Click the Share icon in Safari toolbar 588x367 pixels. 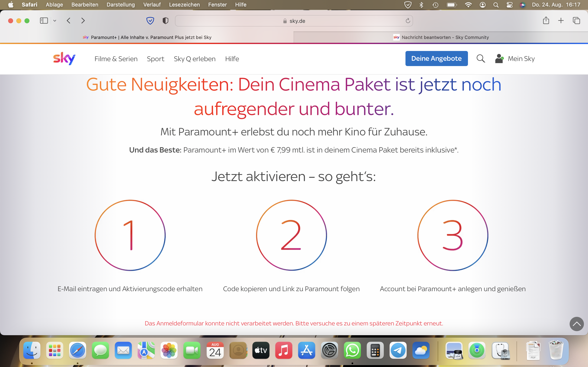(546, 21)
